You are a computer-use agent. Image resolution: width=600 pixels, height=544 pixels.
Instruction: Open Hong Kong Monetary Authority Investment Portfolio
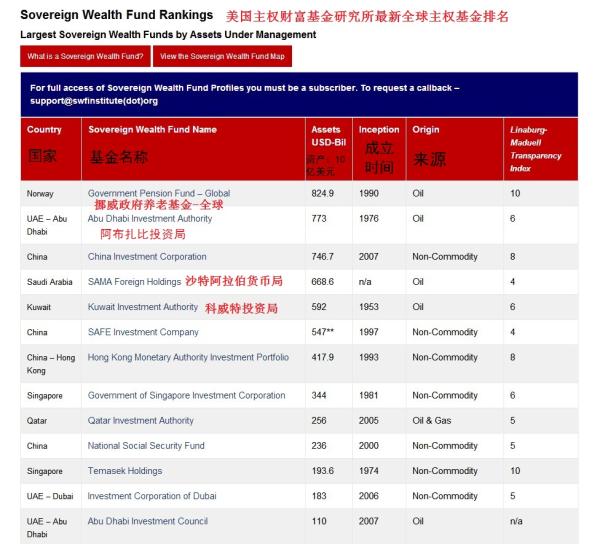tap(188, 357)
